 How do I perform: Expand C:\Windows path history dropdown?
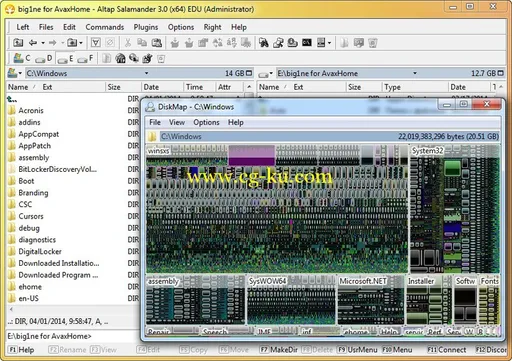tap(146, 73)
